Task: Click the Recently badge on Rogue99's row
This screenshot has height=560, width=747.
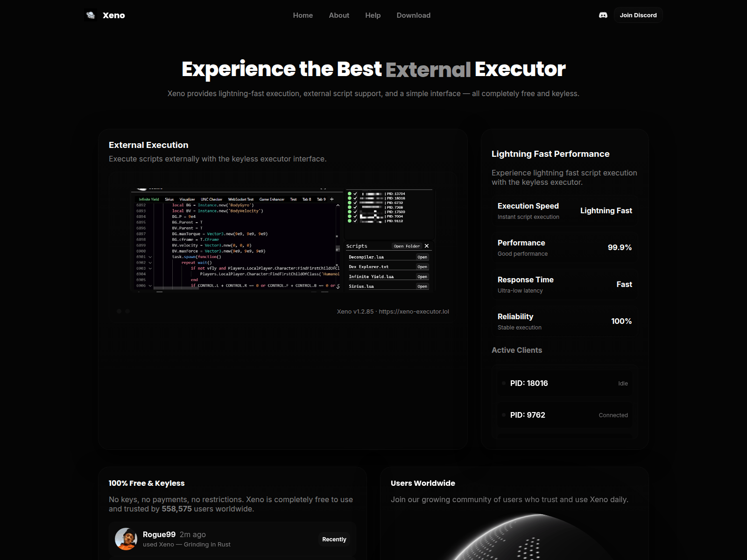Action: point(334,539)
